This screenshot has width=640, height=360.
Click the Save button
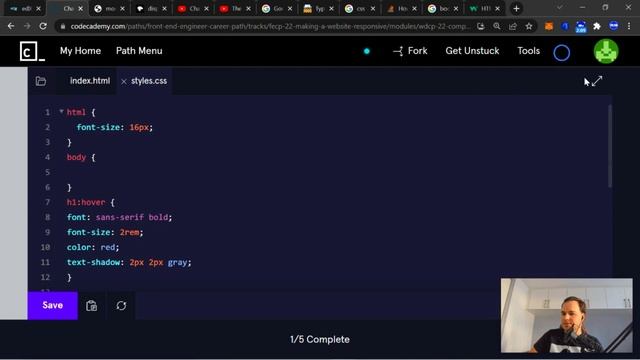point(53,305)
